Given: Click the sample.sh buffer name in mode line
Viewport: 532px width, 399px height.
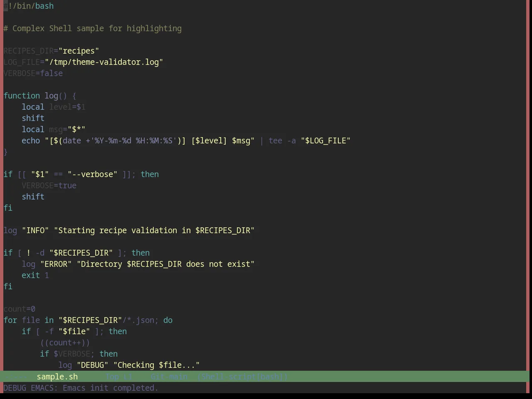Looking at the screenshot, I should point(57,377).
